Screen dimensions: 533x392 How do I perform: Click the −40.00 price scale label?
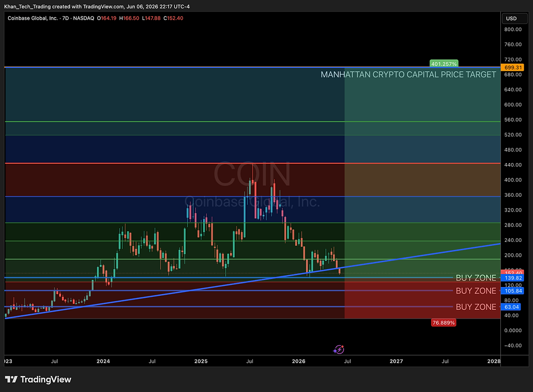[x=513, y=345]
